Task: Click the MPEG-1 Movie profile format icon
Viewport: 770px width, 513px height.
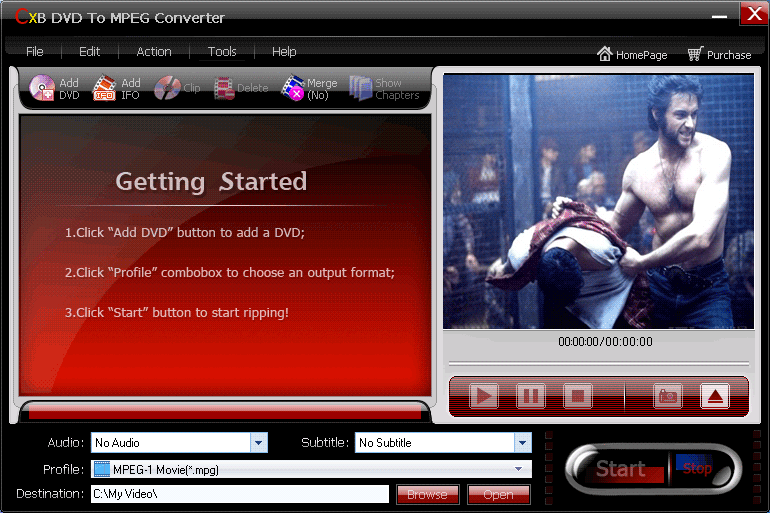Action: pos(102,469)
